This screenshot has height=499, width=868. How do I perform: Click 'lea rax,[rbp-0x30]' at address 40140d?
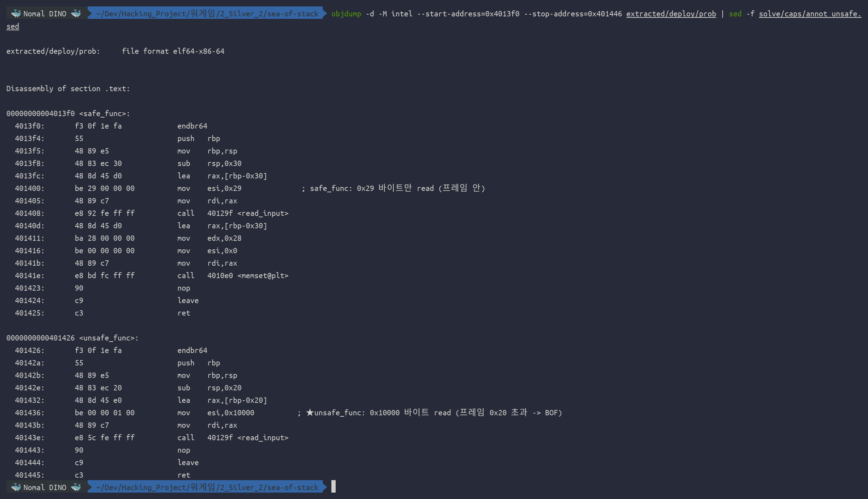point(222,226)
